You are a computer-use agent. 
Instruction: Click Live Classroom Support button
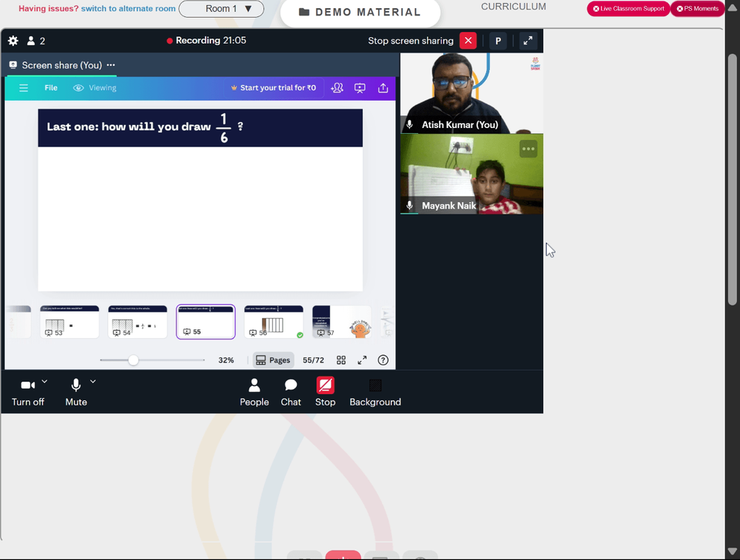pos(628,8)
